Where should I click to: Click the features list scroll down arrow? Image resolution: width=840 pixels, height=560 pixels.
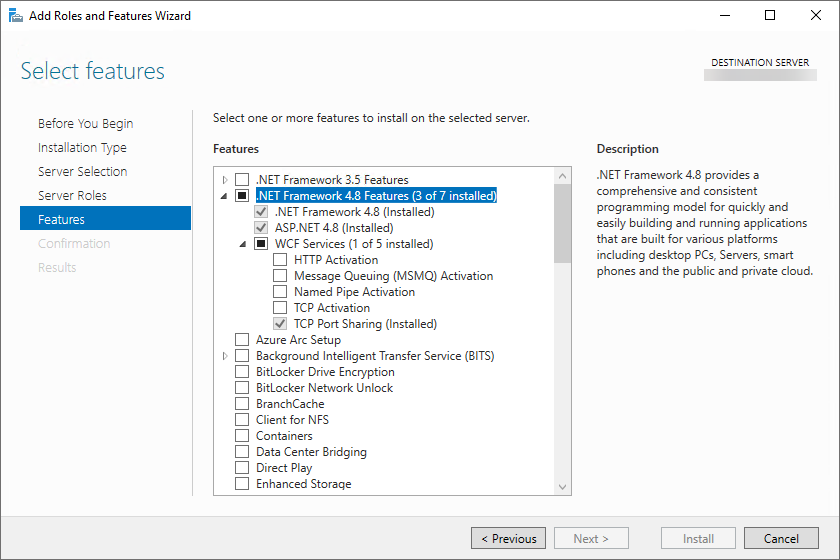[x=562, y=487]
